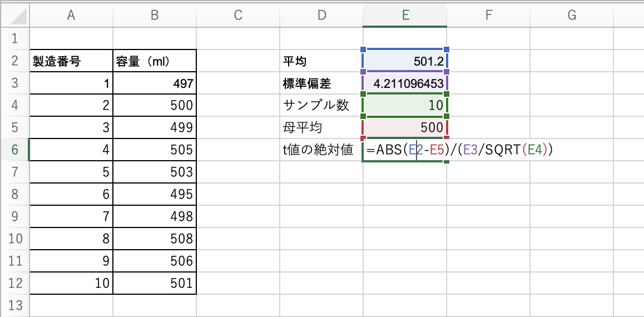Click cell with value 501 in column B
The image size is (644, 317).
pyautogui.click(x=155, y=283)
